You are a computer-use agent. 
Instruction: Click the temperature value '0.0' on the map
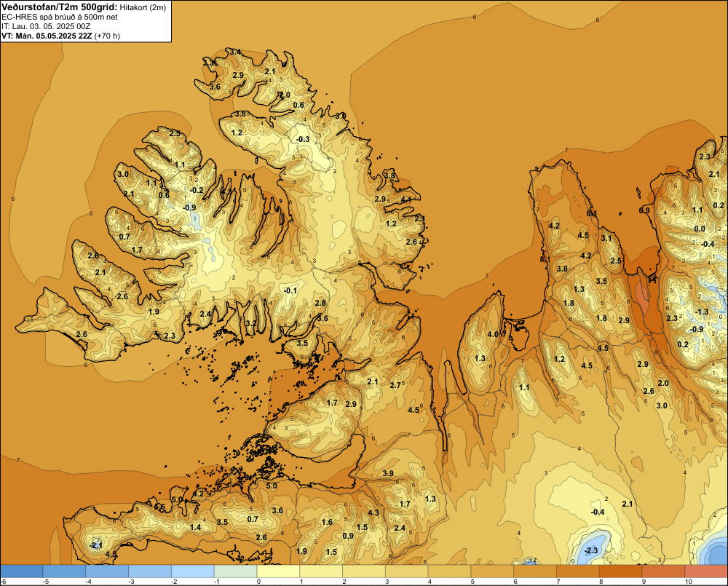(700, 229)
